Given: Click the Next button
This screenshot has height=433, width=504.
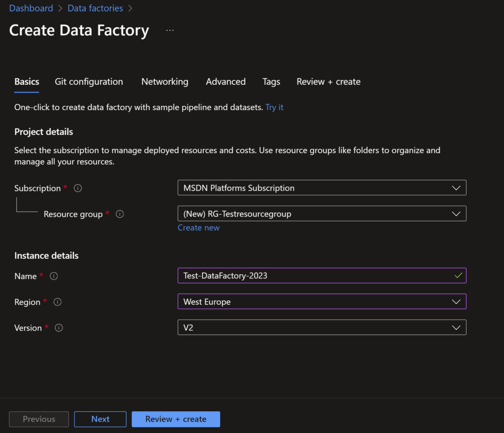Looking at the screenshot, I should [x=100, y=419].
